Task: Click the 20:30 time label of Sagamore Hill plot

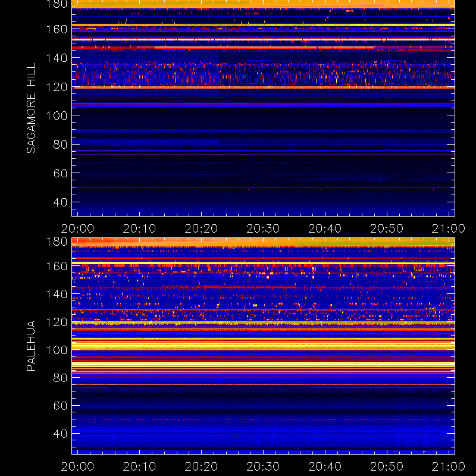Action: pos(263,228)
